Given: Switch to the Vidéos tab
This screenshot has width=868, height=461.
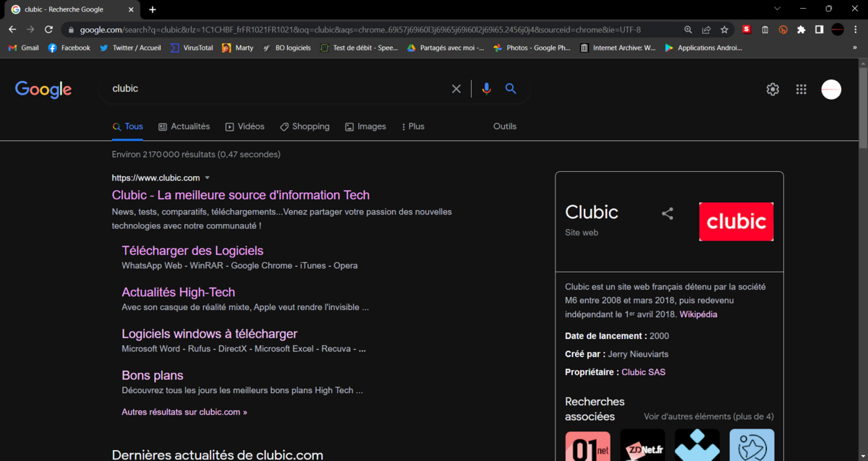Looking at the screenshot, I should coord(244,126).
